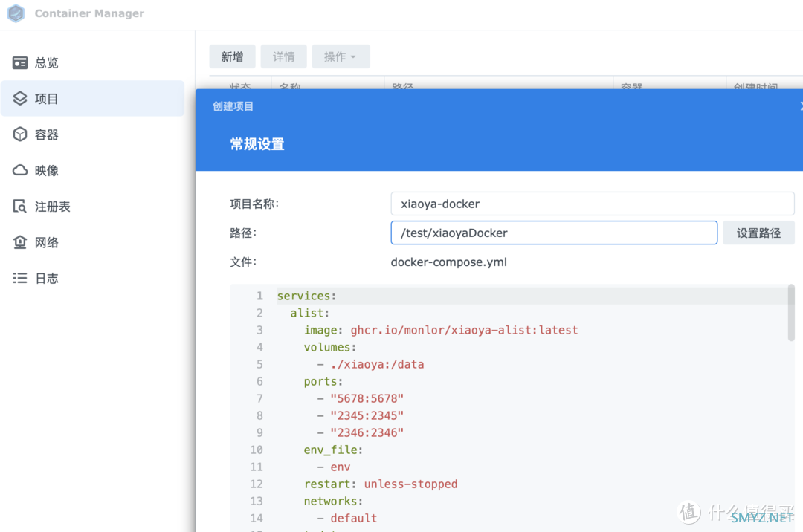Image resolution: width=803 pixels, height=532 pixels.
Task: Click the code editor vertical scrollbar
Action: tap(790, 313)
